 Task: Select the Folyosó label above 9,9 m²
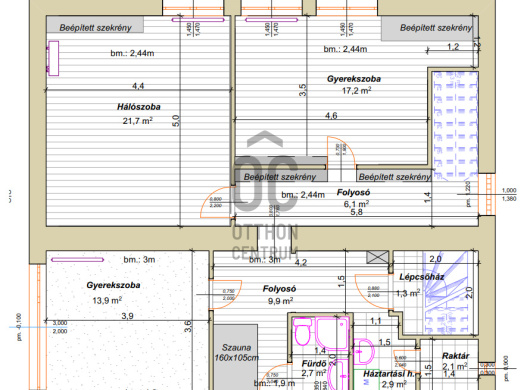[280, 289]
